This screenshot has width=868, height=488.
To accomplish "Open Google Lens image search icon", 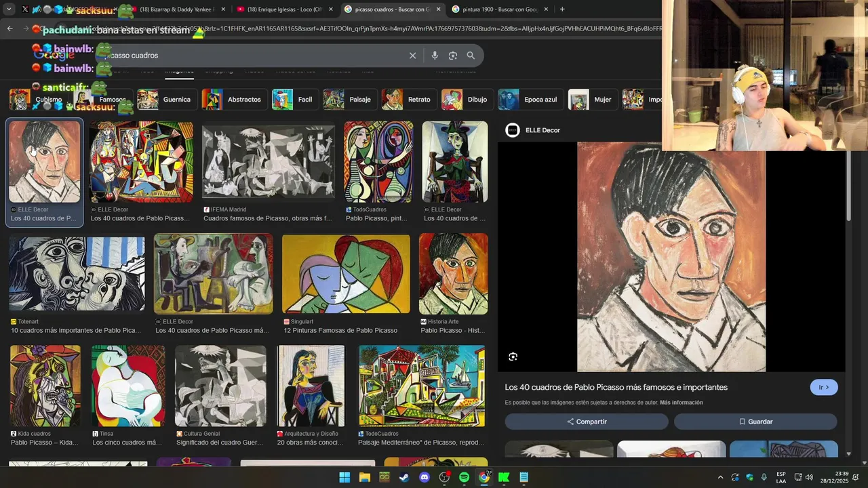I will click(x=453, y=56).
